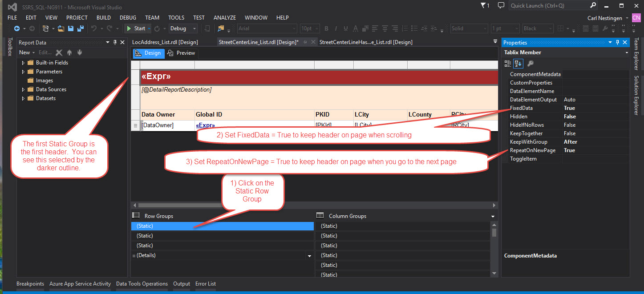Image resolution: width=644 pixels, height=294 pixels.
Task: Pin the Properties panel with auto-hide icon
Action: [617, 43]
